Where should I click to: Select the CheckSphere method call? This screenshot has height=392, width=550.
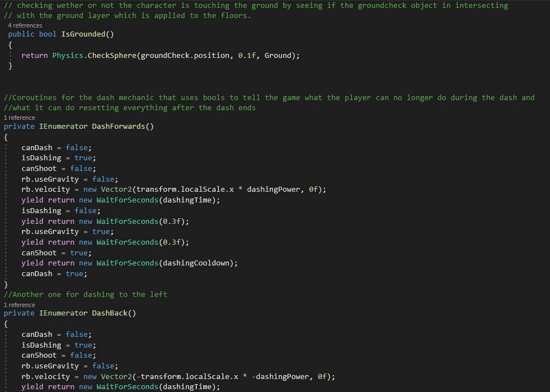(x=112, y=55)
